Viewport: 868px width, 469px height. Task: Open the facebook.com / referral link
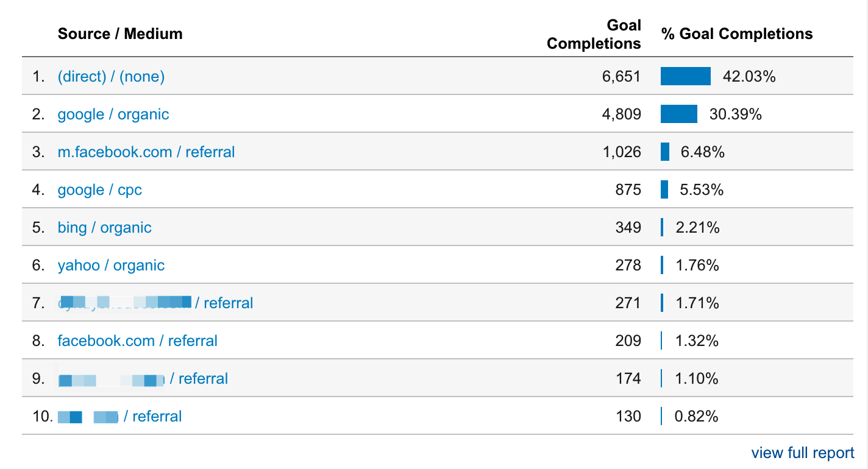coord(138,341)
